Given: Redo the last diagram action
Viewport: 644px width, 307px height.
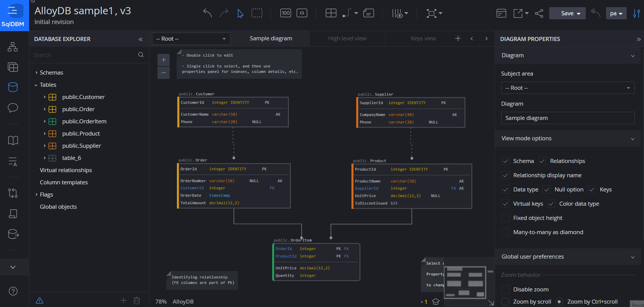Looking at the screenshot, I should [224, 13].
